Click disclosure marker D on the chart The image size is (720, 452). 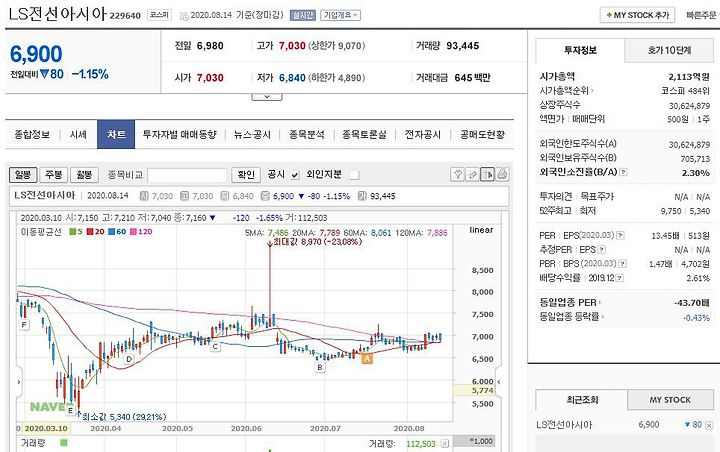[129, 359]
